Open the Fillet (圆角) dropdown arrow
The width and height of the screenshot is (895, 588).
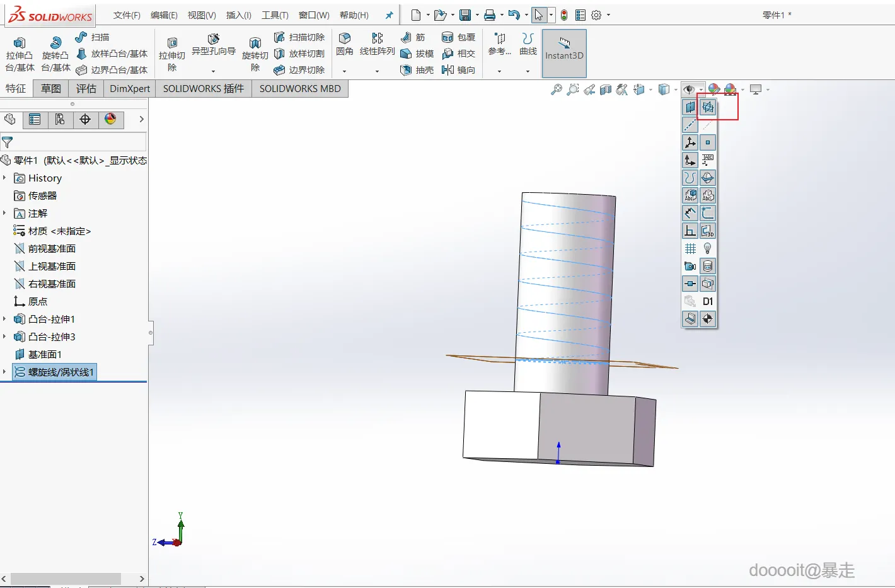[x=344, y=71]
